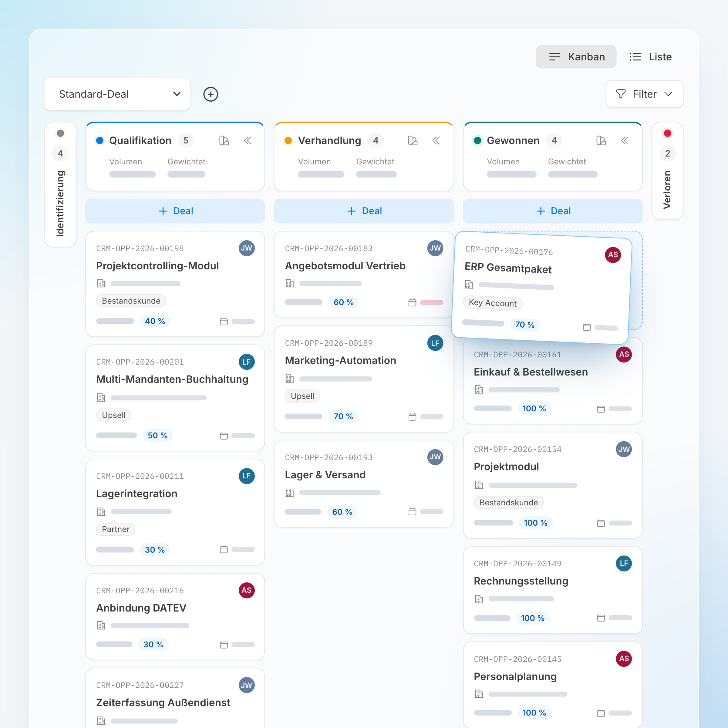
Task: Open the Projektmodul deal title
Action: (x=507, y=467)
